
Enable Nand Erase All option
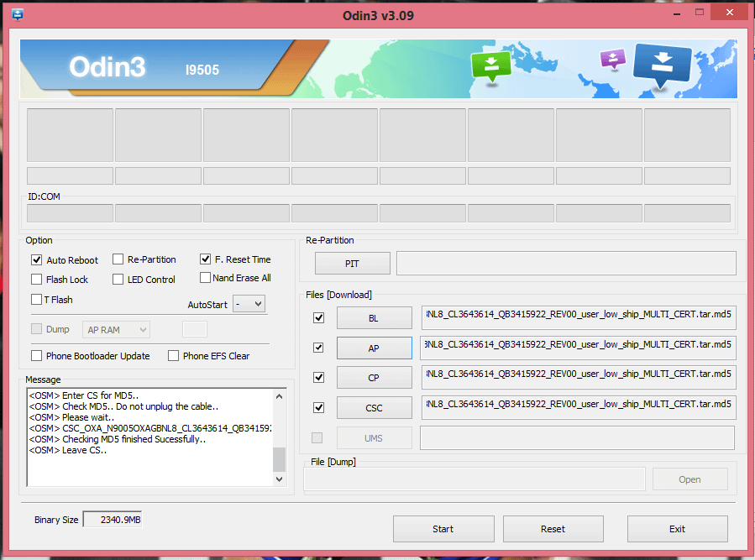coord(206,278)
